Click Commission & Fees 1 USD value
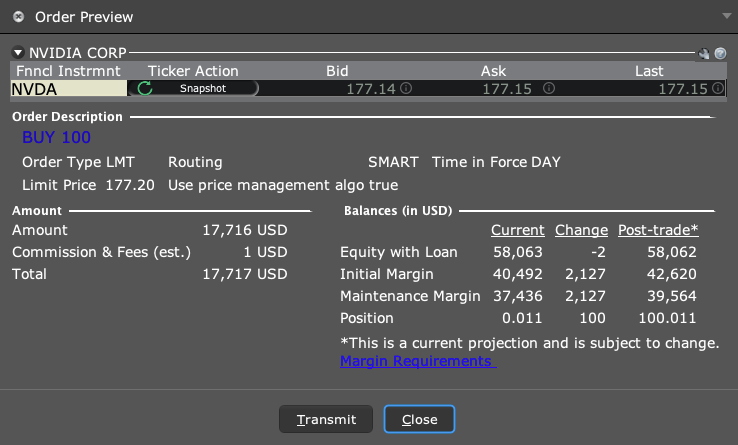The image size is (738, 445). (265, 252)
